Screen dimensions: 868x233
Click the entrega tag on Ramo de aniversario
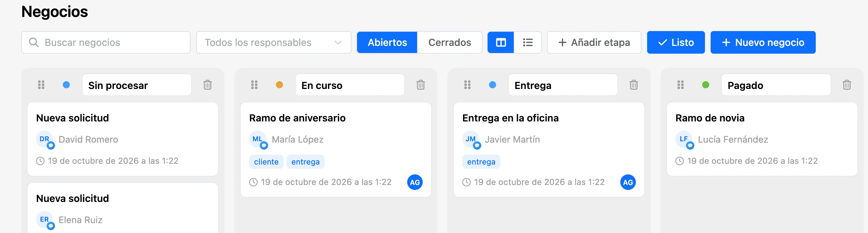pyautogui.click(x=306, y=162)
